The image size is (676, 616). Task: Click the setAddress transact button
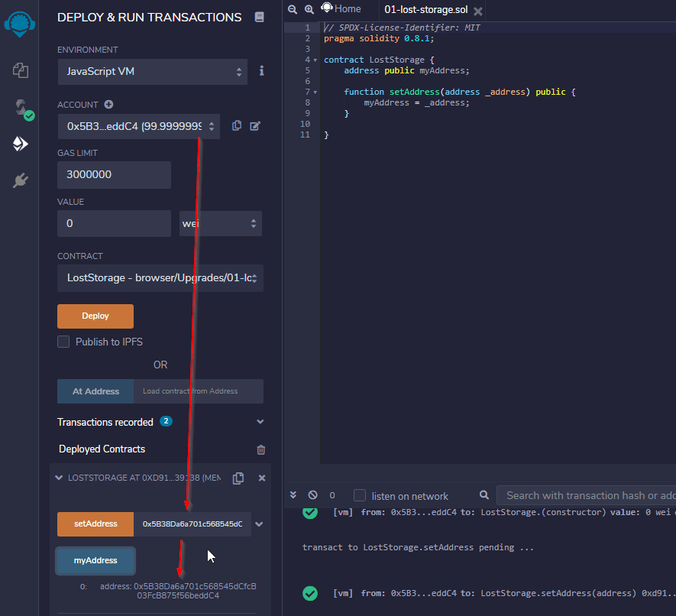(95, 524)
